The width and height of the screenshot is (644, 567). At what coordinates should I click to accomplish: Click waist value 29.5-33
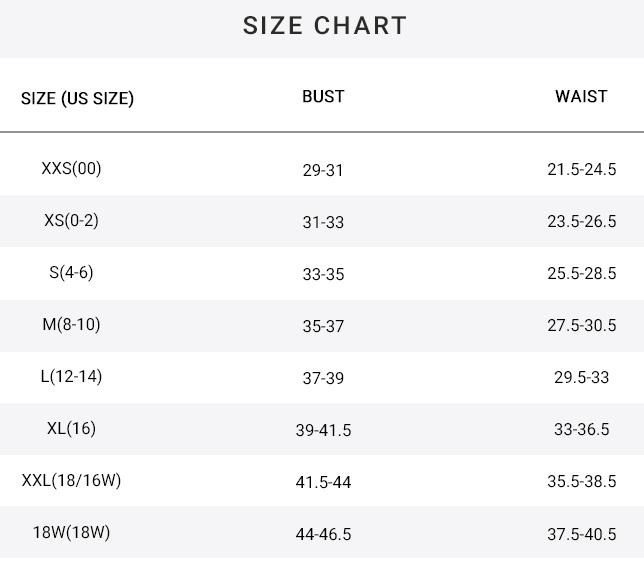click(x=581, y=378)
